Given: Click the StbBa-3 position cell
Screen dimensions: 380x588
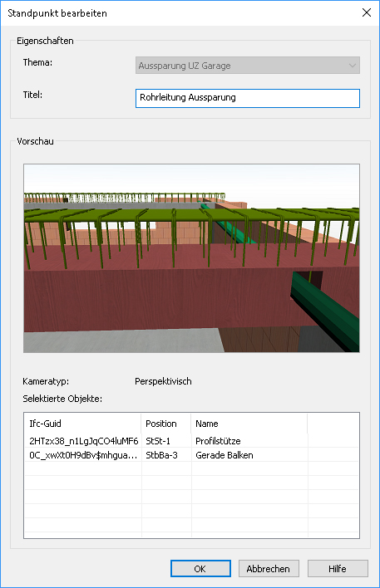Looking at the screenshot, I should [x=161, y=455].
